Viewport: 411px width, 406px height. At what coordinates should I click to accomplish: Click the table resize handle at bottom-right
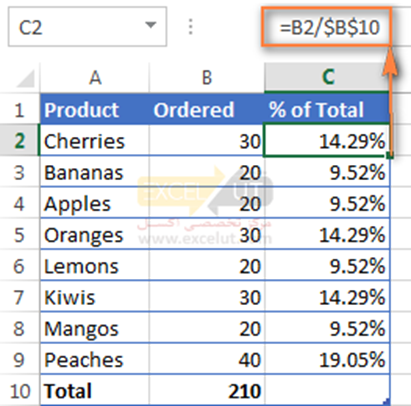click(x=387, y=402)
